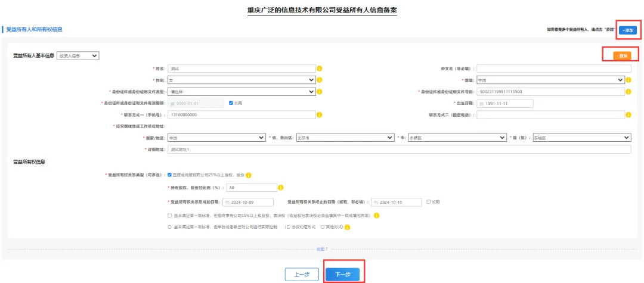
Task: Click the 持有股权比例 field showing 50
Action: (x=252, y=188)
